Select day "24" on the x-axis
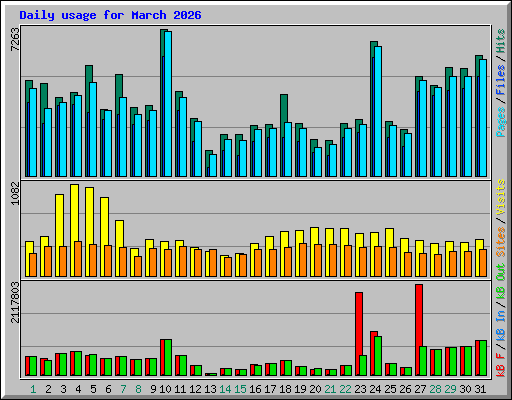The image size is (512, 400). pyautogui.click(x=375, y=389)
